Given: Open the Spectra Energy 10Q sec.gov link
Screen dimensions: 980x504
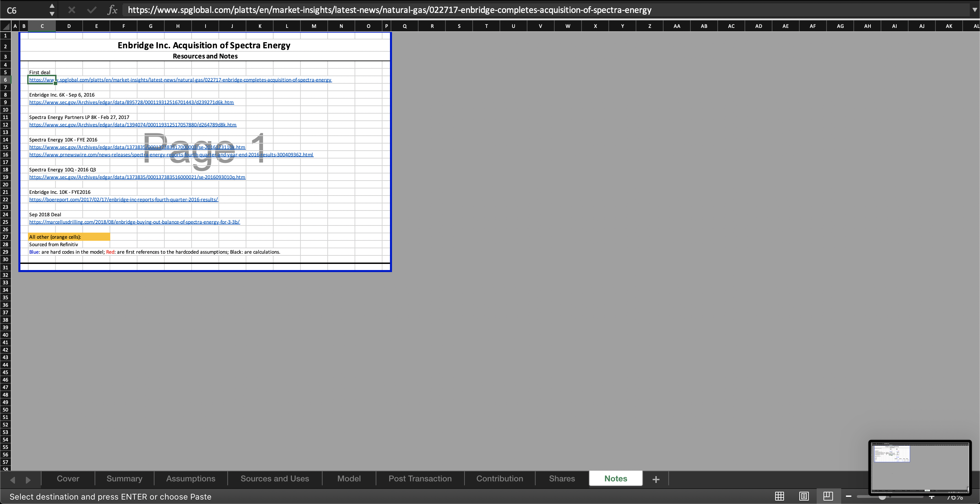Looking at the screenshot, I should coord(137,177).
